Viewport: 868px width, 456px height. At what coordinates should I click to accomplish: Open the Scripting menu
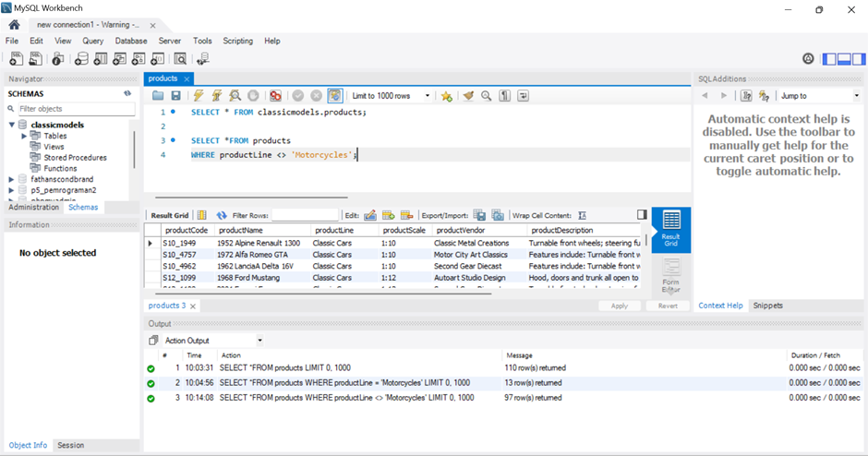[238, 41]
